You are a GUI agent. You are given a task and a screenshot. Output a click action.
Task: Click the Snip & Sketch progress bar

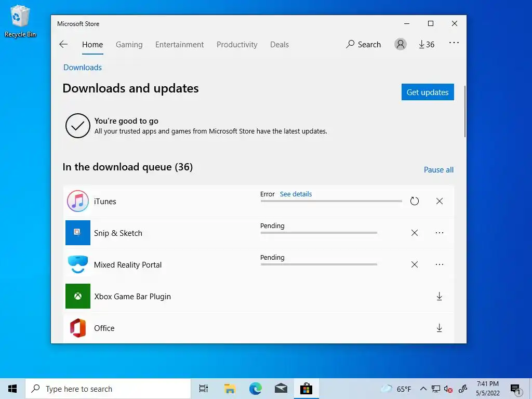pos(318,233)
